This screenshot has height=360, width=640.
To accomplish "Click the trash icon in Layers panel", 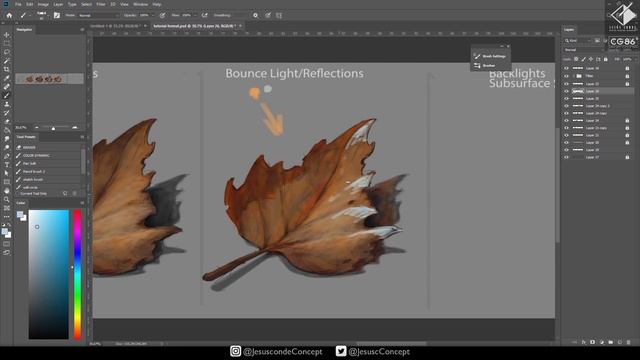I will coord(629,342).
